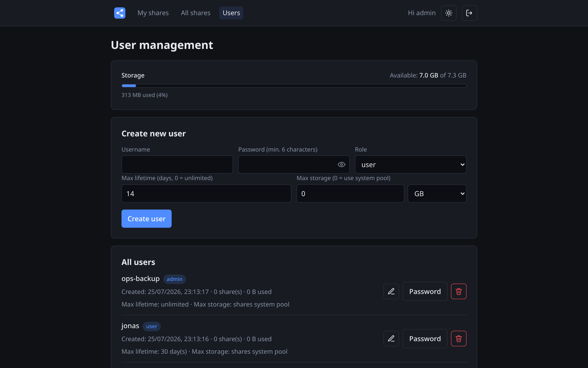Click the jonas username
Image resolution: width=588 pixels, height=368 pixels.
click(x=130, y=326)
